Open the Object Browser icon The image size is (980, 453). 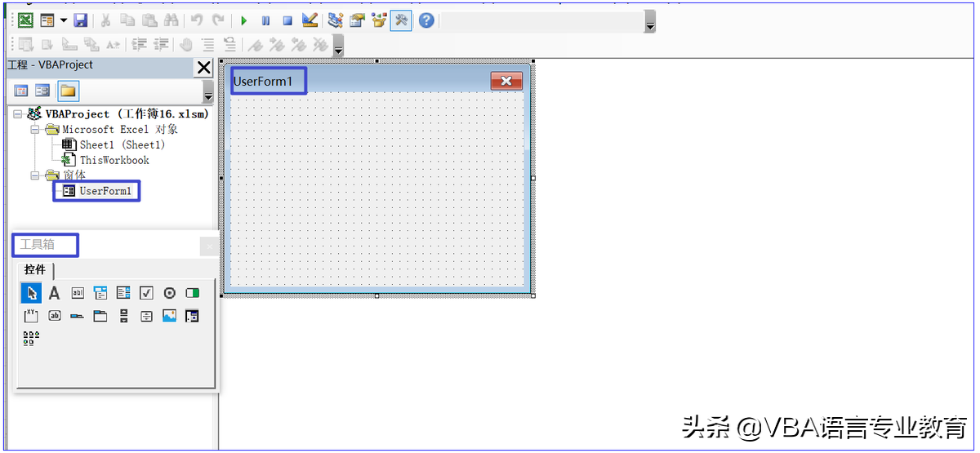(x=379, y=20)
